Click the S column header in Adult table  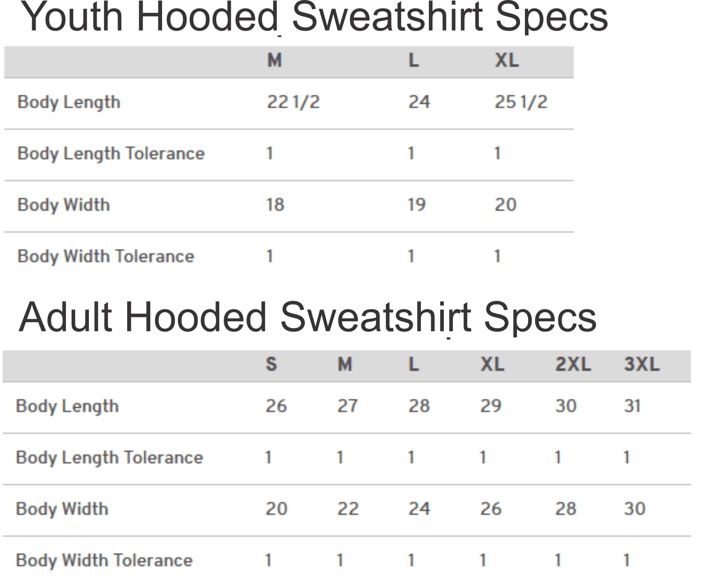point(271,365)
